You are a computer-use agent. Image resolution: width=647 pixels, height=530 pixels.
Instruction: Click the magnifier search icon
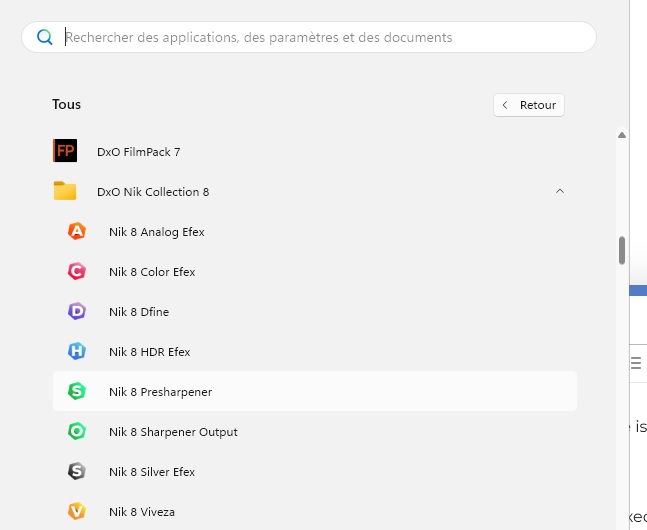tap(45, 37)
